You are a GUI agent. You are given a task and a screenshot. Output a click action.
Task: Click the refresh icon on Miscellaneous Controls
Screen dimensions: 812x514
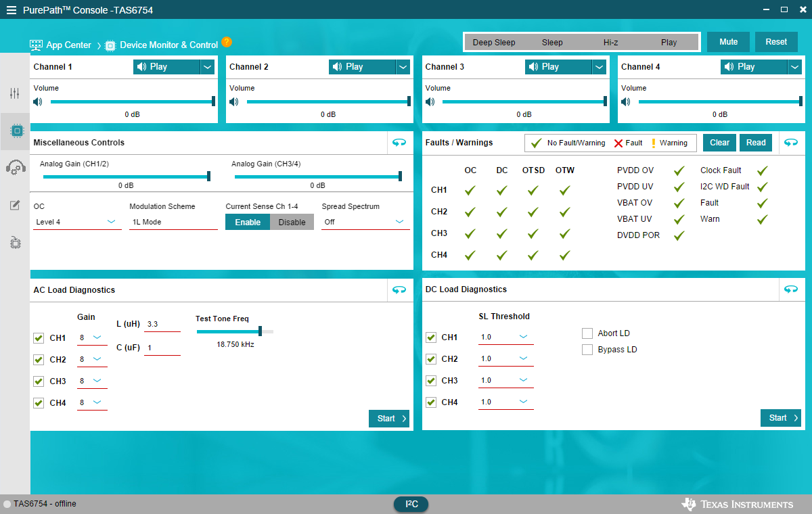click(x=399, y=143)
